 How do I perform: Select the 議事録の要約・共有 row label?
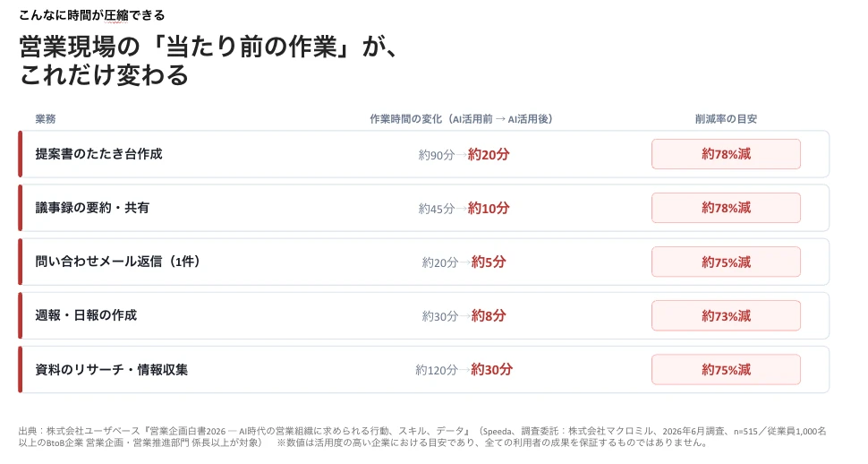click(x=92, y=208)
